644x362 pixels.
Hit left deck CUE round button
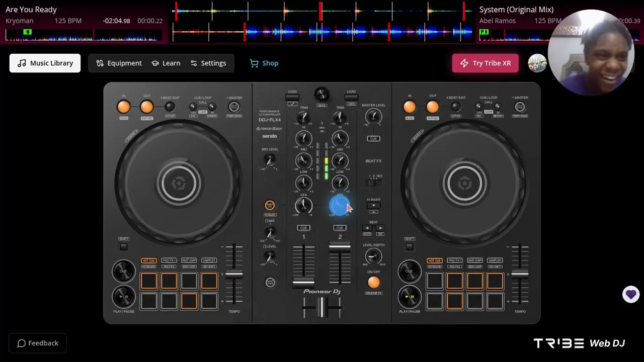click(124, 271)
